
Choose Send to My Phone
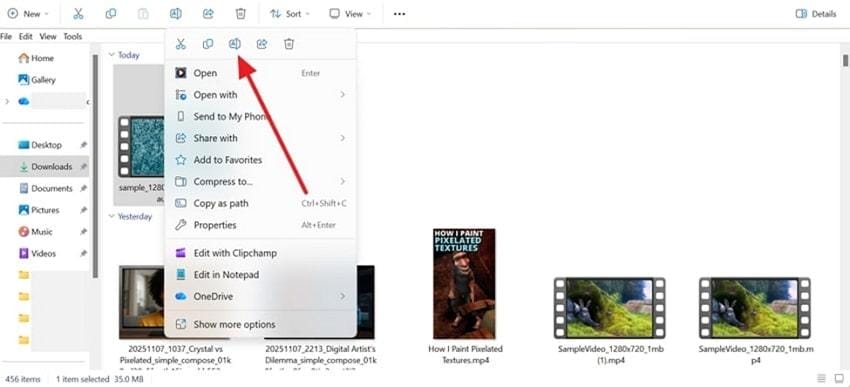click(260, 117)
